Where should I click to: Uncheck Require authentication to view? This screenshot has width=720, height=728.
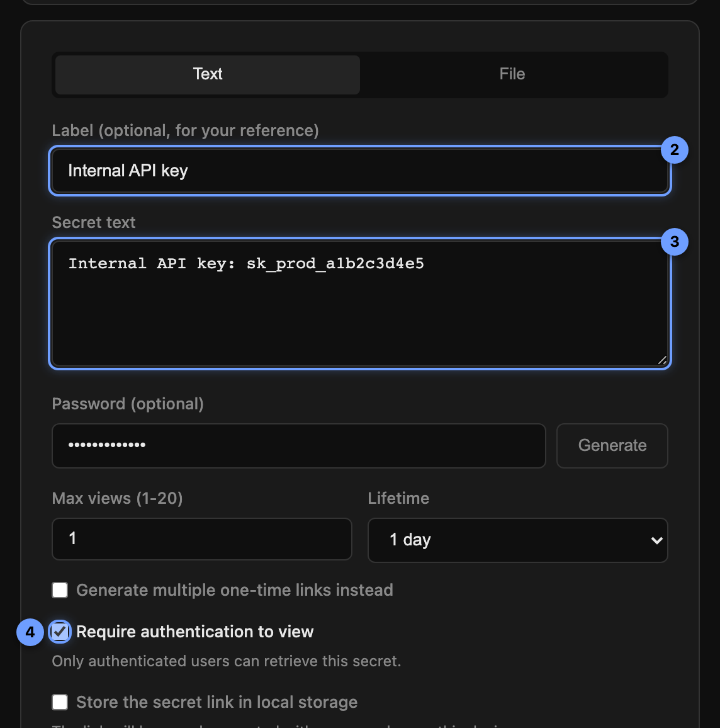(x=60, y=632)
